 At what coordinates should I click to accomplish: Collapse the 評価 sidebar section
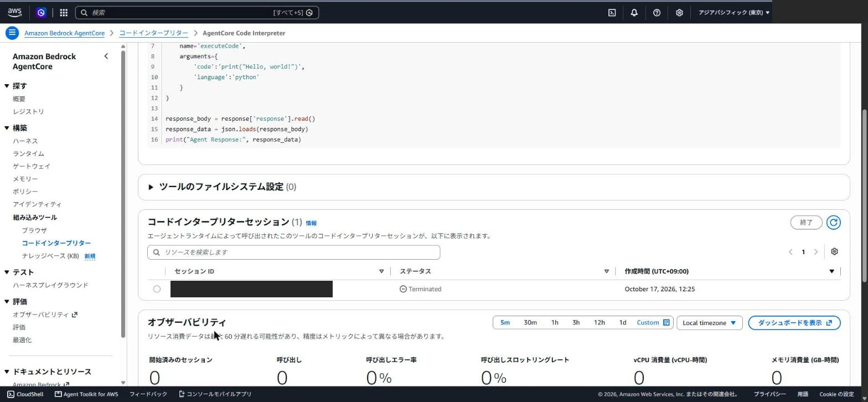coord(7,302)
